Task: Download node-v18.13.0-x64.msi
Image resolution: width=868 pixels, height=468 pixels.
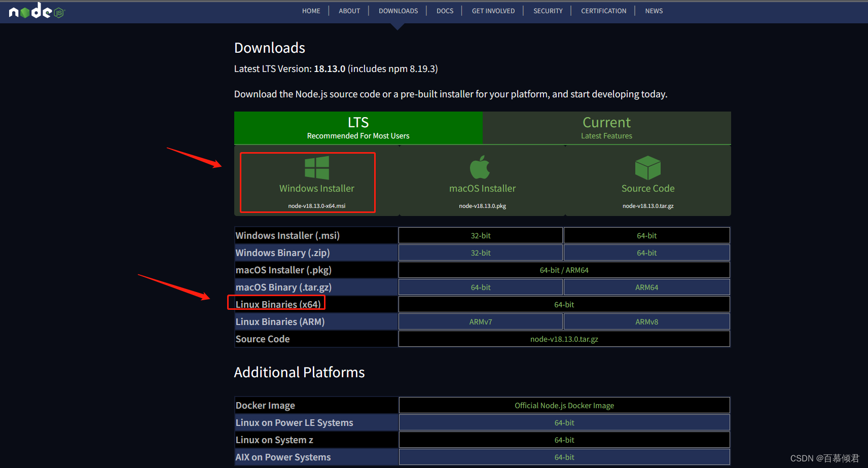Action: click(x=317, y=206)
